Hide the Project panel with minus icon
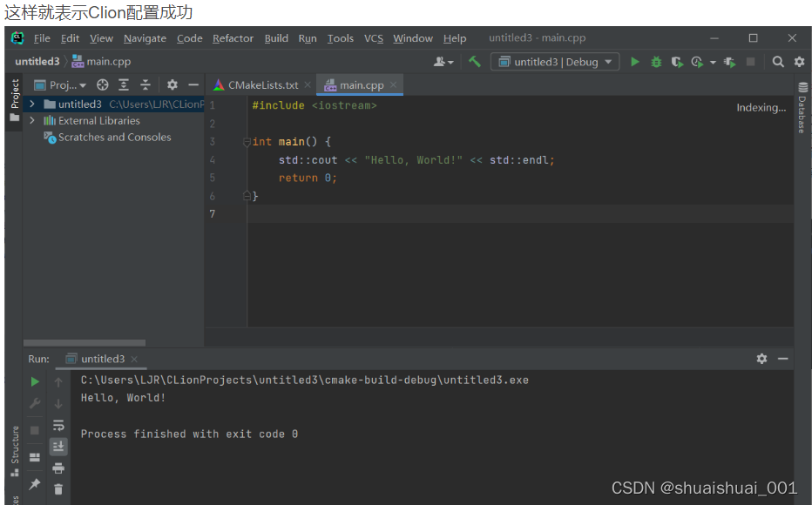The width and height of the screenshot is (812, 505). (x=193, y=84)
